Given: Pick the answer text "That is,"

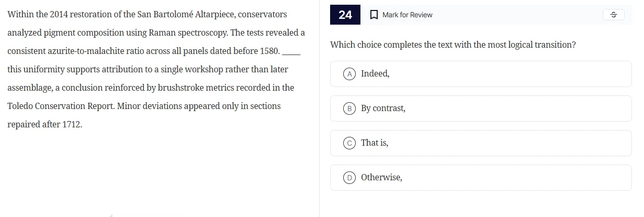Looking at the screenshot, I should point(375,143).
